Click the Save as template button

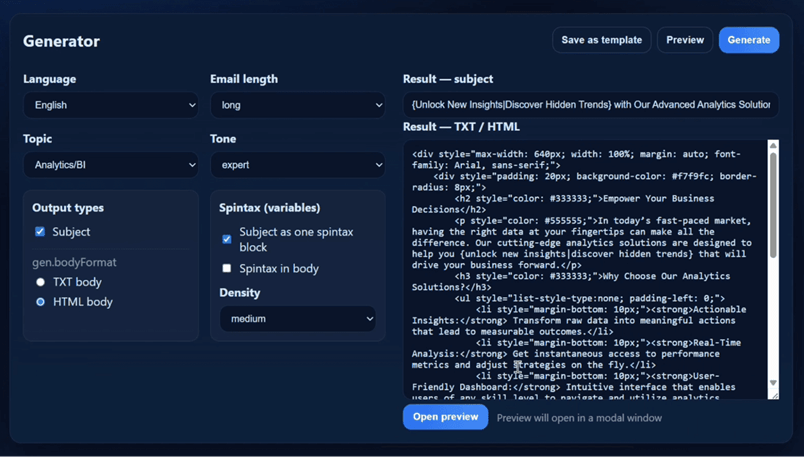[x=601, y=40]
